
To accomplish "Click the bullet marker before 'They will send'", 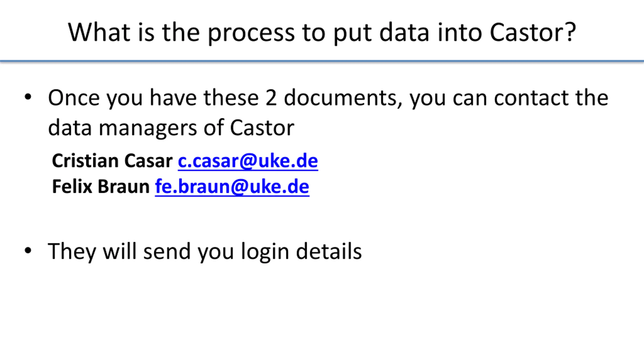I will point(28,250).
